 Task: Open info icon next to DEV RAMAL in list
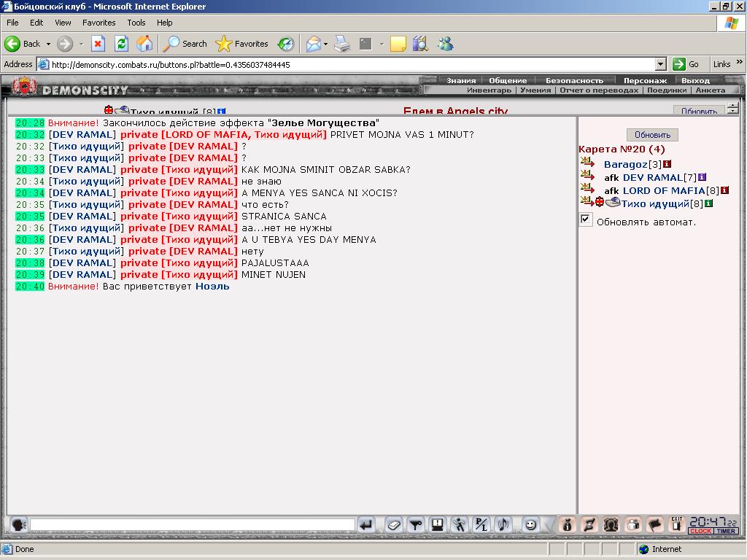pyautogui.click(x=702, y=177)
